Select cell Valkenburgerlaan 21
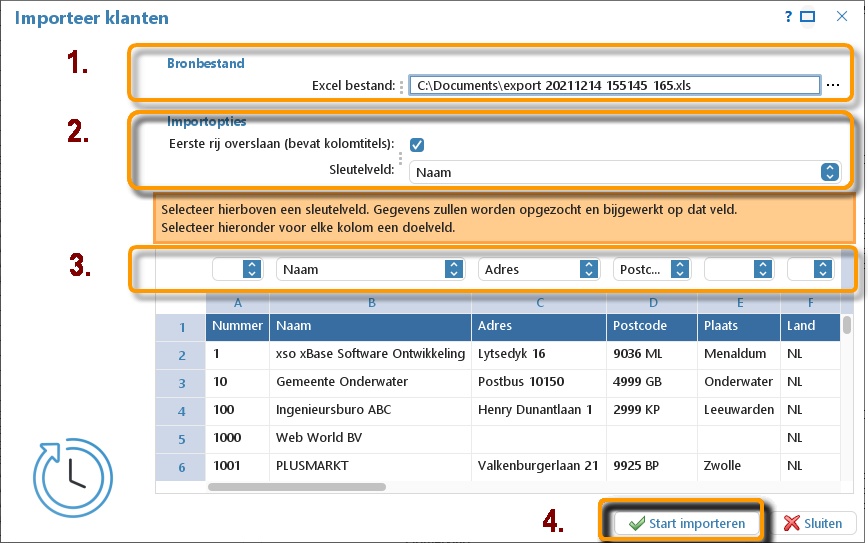The width and height of the screenshot is (868, 543). (x=539, y=466)
